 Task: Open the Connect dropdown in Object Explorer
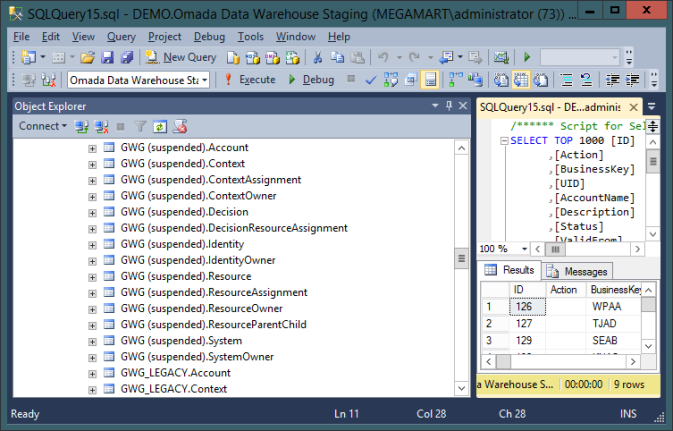(42, 126)
